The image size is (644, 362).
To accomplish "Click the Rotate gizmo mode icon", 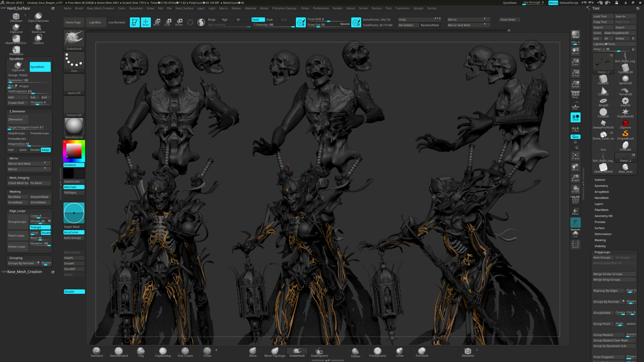I will 179,22.
